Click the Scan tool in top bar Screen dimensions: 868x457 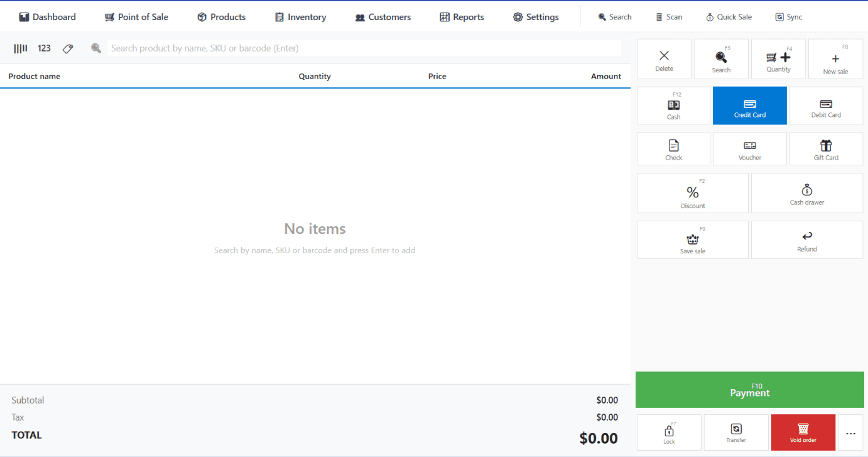[668, 17]
